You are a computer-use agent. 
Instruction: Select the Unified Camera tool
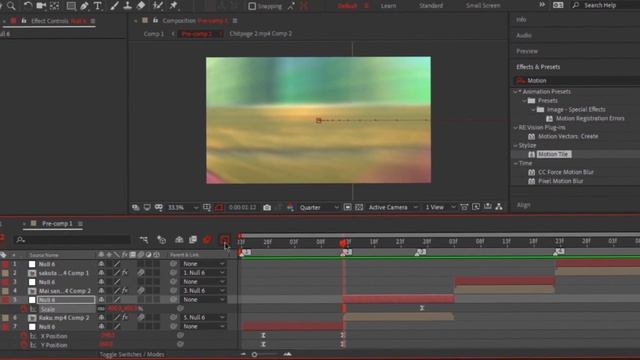pos(41,5)
